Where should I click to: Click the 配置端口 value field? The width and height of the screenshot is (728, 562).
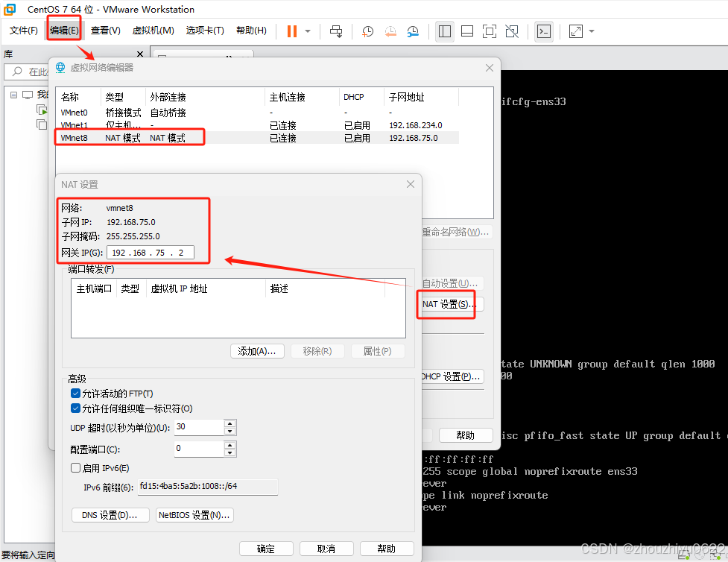(199, 449)
